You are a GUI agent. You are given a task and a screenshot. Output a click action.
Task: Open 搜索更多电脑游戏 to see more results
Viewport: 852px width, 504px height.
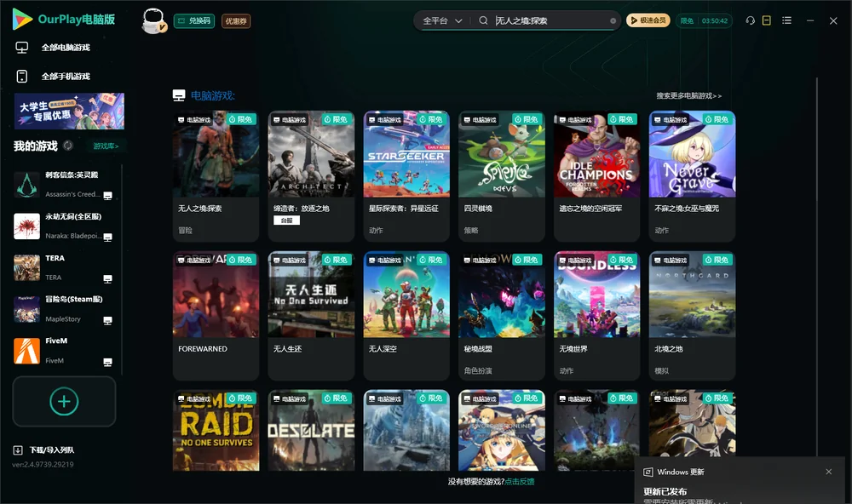[689, 95]
